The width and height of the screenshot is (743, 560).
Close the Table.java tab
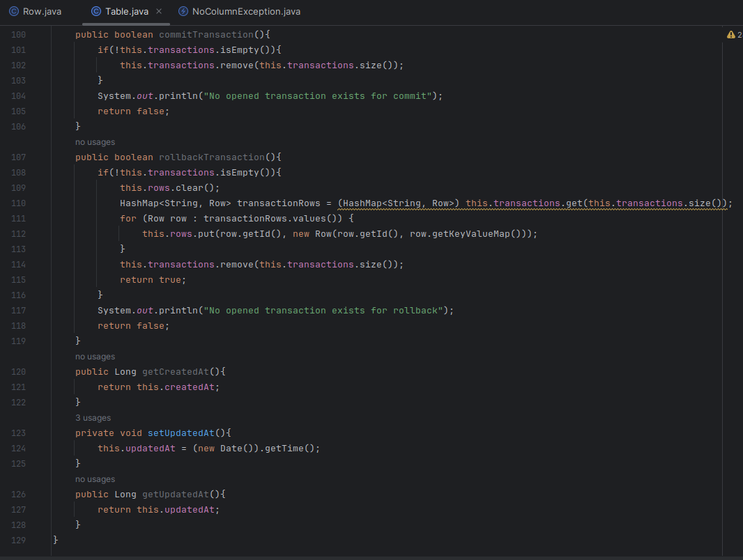pos(159,11)
